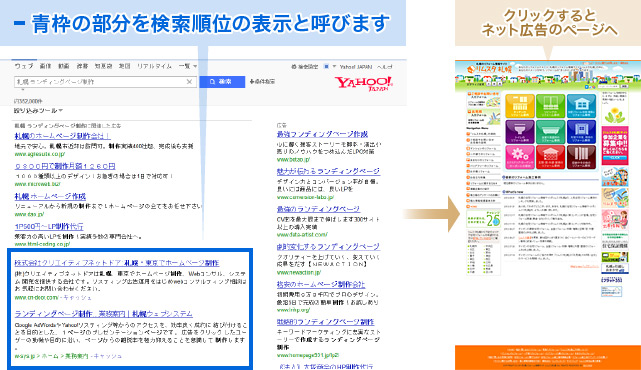Viewport: 641px width, 370px height.
Task: Switch to the リアルタイム tab
Action: 154,66
